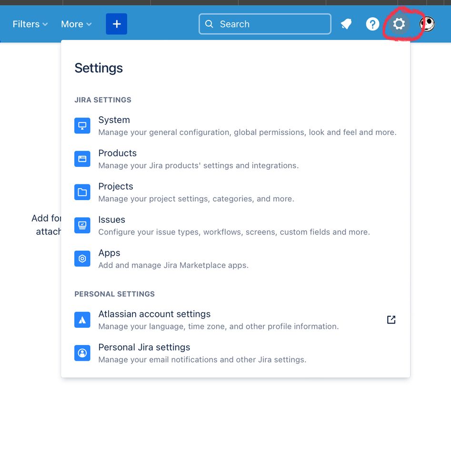This screenshot has height=476, width=451.
Task: Click the Settings panel title
Action: click(x=99, y=68)
